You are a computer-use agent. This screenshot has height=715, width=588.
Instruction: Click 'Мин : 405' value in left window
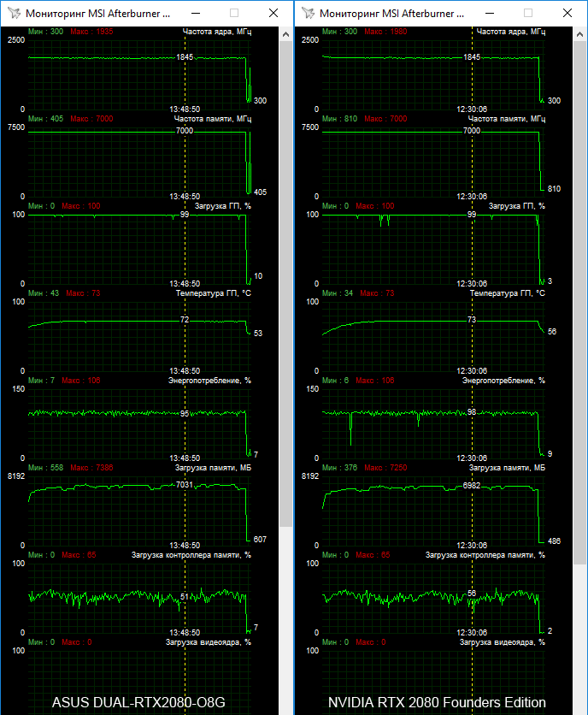click(45, 119)
